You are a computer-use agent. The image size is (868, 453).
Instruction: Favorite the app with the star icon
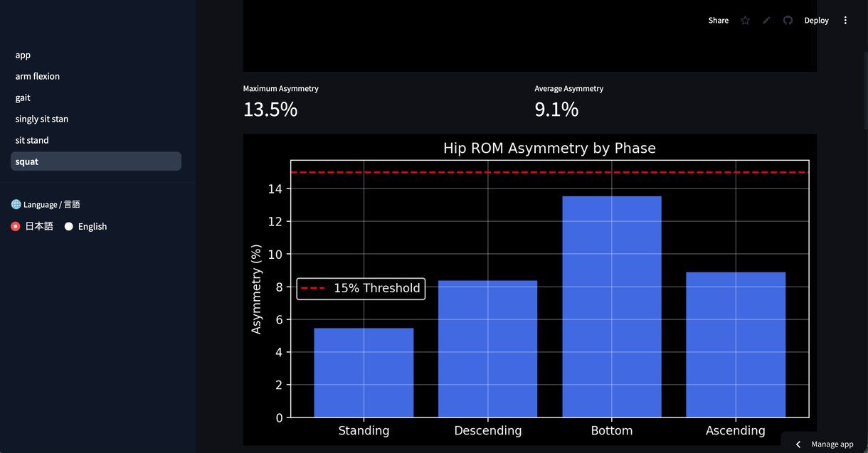pos(745,21)
